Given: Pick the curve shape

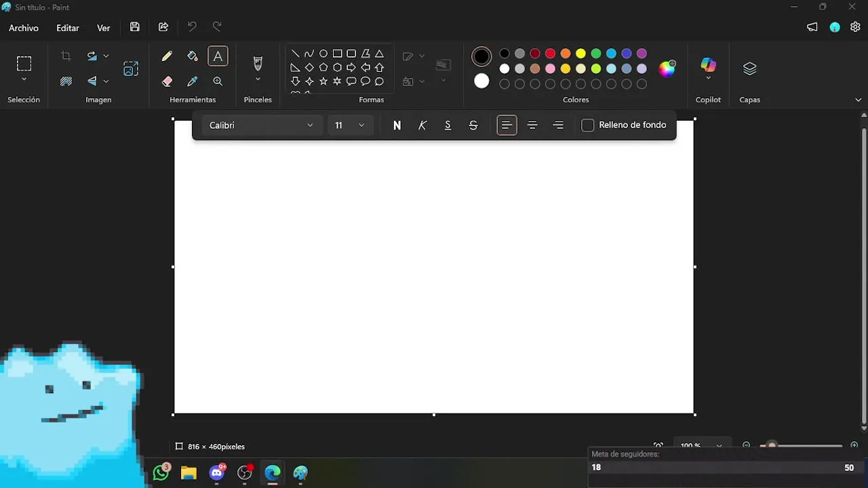Looking at the screenshot, I should pos(309,54).
